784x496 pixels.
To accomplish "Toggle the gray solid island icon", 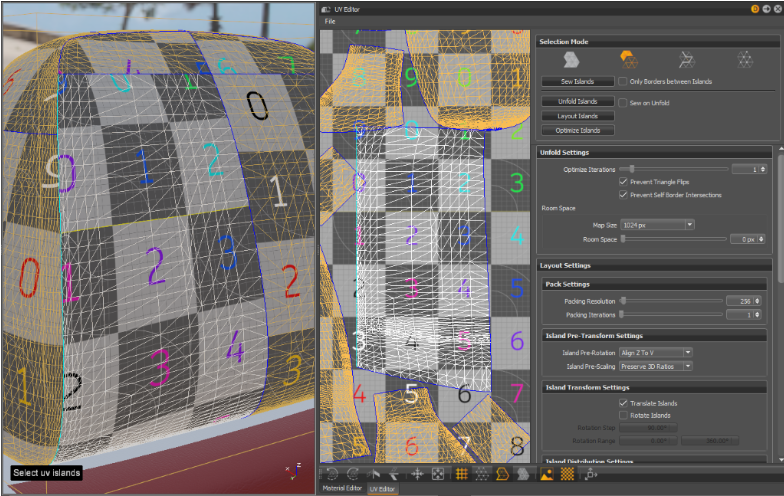I will 523,474.
